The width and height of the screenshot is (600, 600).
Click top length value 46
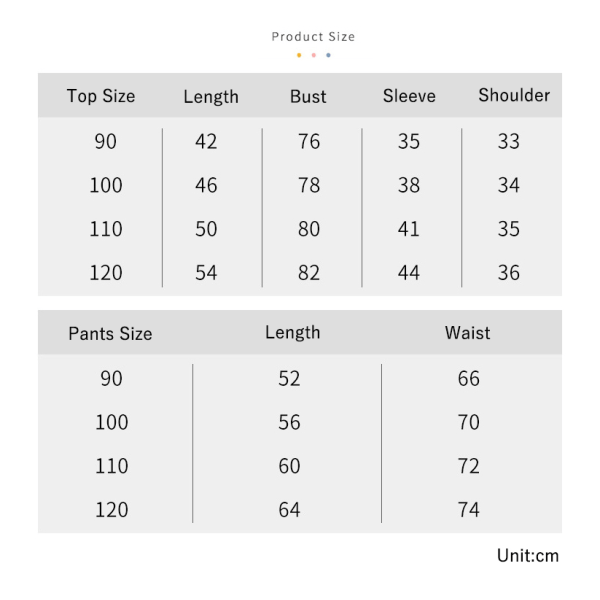point(206,185)
